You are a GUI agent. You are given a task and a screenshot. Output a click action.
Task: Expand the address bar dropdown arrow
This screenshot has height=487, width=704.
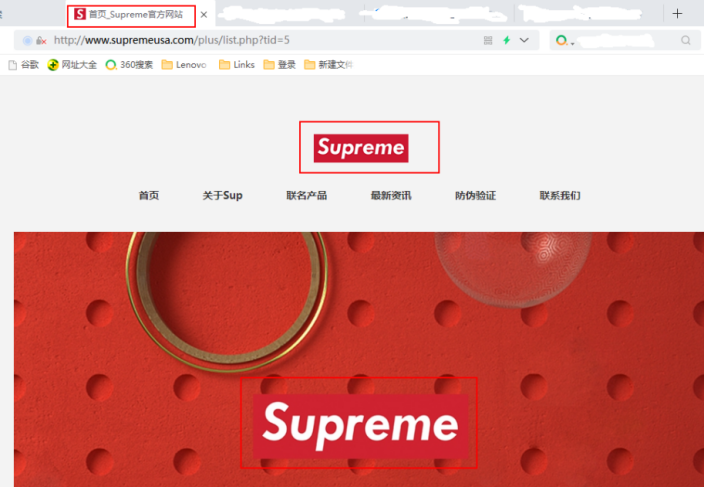pyautogui.click(x=524, y=40)
